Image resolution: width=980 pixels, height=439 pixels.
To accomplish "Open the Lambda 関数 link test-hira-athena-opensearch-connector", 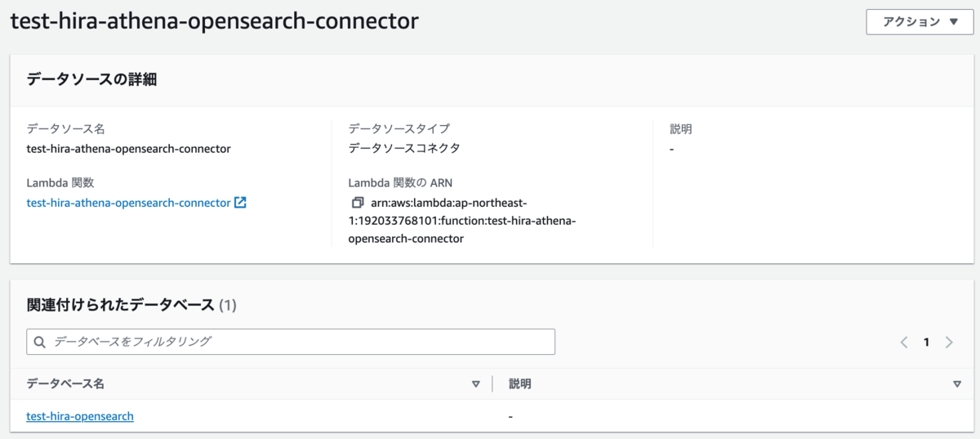I will coord(128,203).
